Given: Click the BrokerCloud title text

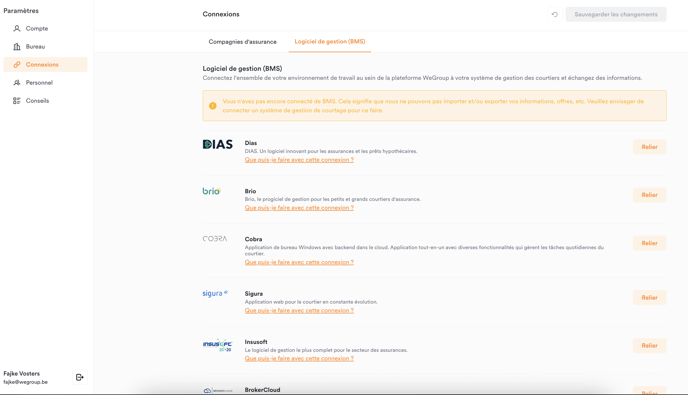Looking at the screenshot, I should coord(262,390).
